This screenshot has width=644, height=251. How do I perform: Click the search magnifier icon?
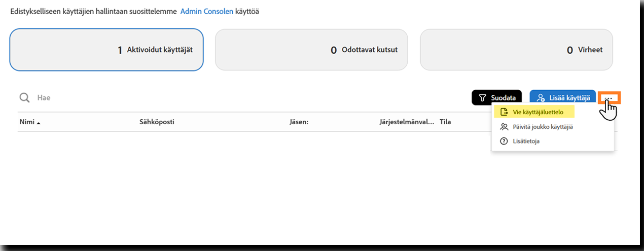[x=24, y=97]
